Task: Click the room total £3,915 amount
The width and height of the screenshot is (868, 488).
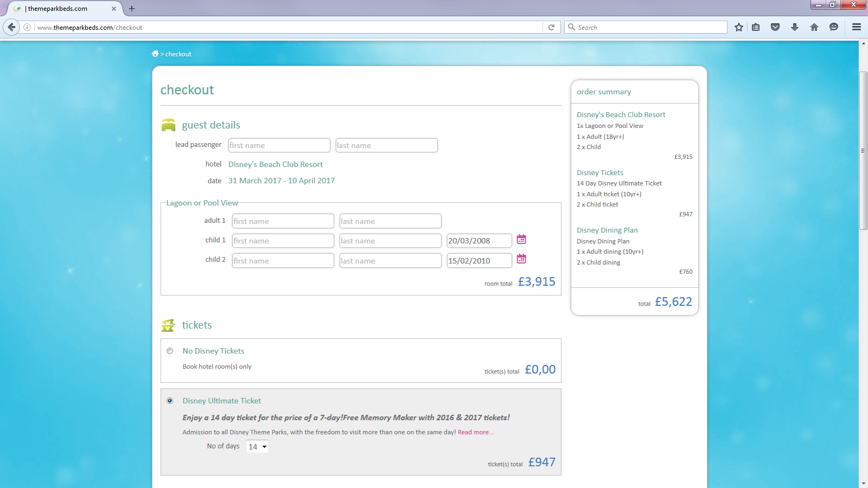Action: coord(537,281)
